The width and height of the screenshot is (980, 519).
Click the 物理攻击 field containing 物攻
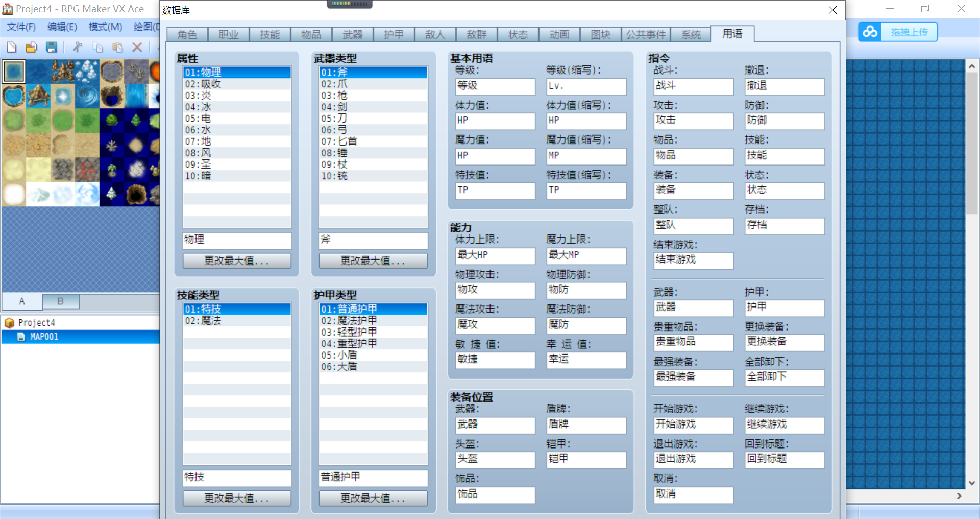(x=495, y=290)
